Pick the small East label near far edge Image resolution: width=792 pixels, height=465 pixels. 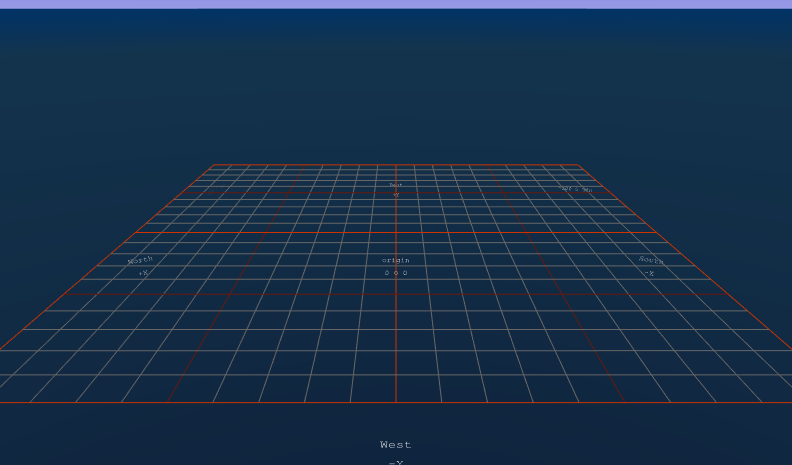point(396,185)
